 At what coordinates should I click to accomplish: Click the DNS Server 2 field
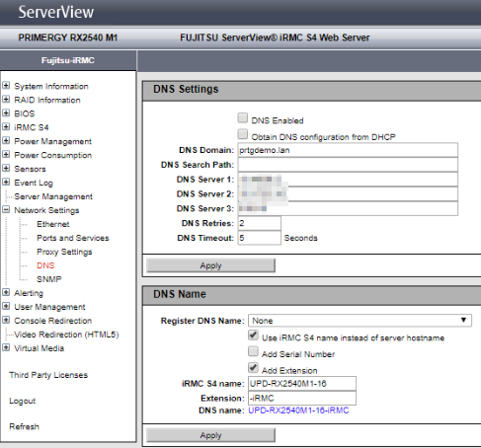[348, 194]
